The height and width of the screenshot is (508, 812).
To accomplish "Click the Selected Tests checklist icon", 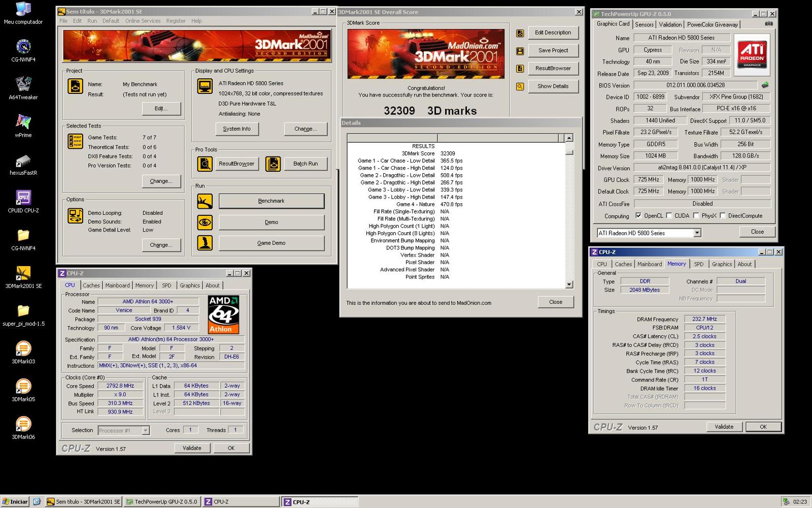I will (x=75, y=141).
